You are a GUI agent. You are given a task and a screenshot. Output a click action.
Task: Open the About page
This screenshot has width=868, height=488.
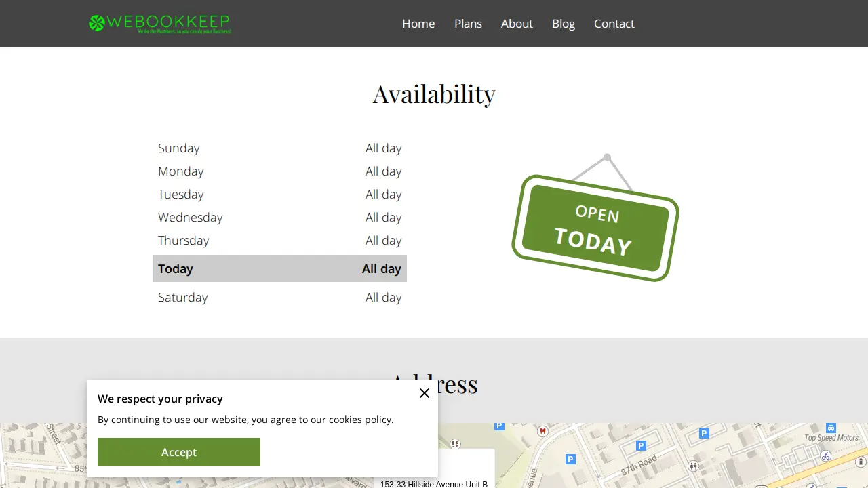[x=517, y=24]
